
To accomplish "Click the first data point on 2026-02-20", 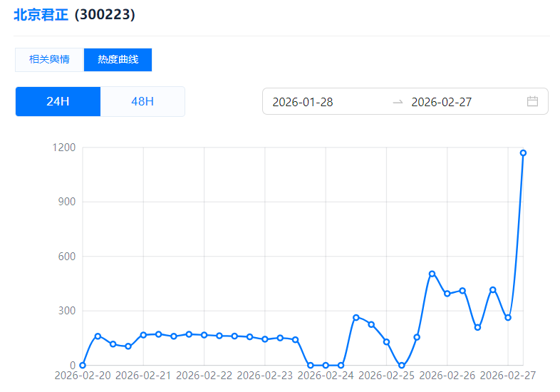I will (83, 365).
